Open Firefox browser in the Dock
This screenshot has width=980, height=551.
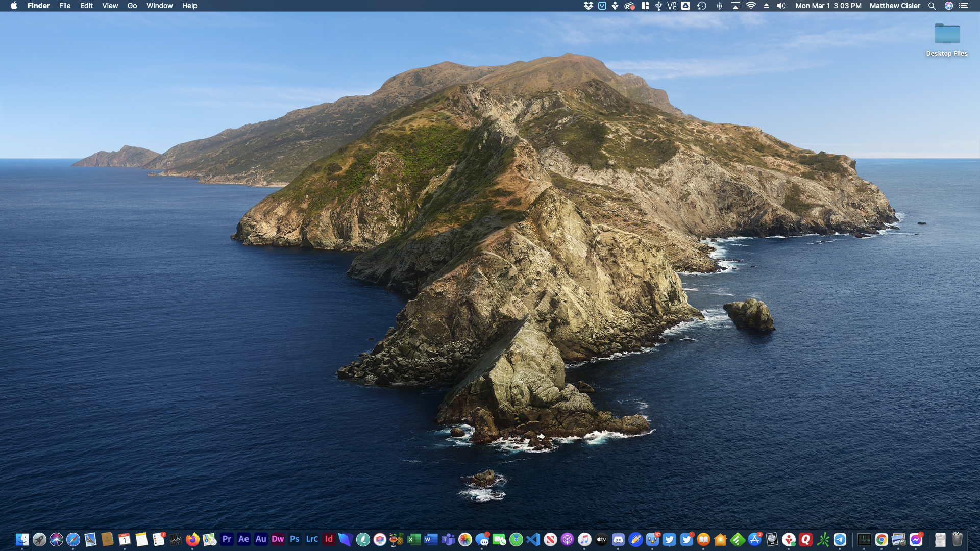[192, 539]
